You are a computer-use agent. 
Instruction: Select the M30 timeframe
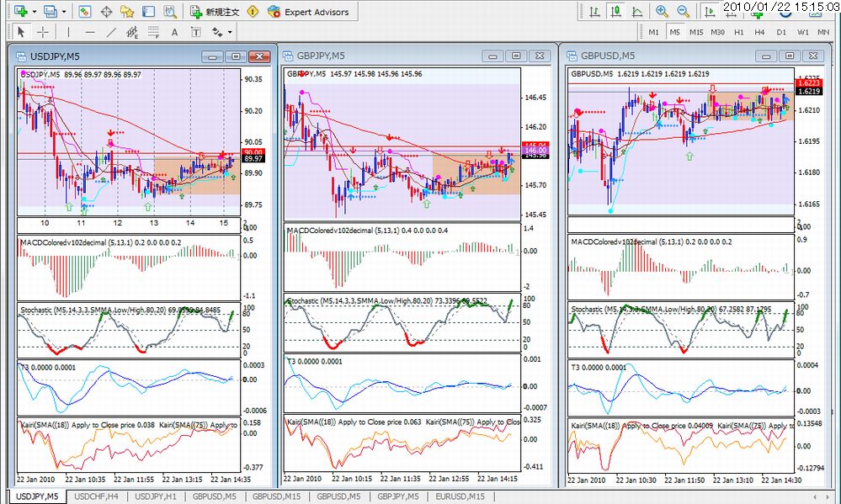coord(717,32)
